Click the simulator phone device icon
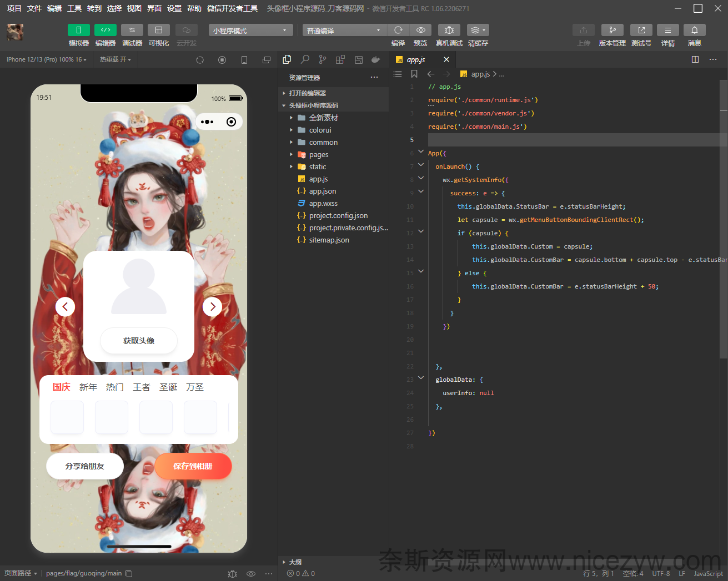The image size is (728, 581). (244, 60)
